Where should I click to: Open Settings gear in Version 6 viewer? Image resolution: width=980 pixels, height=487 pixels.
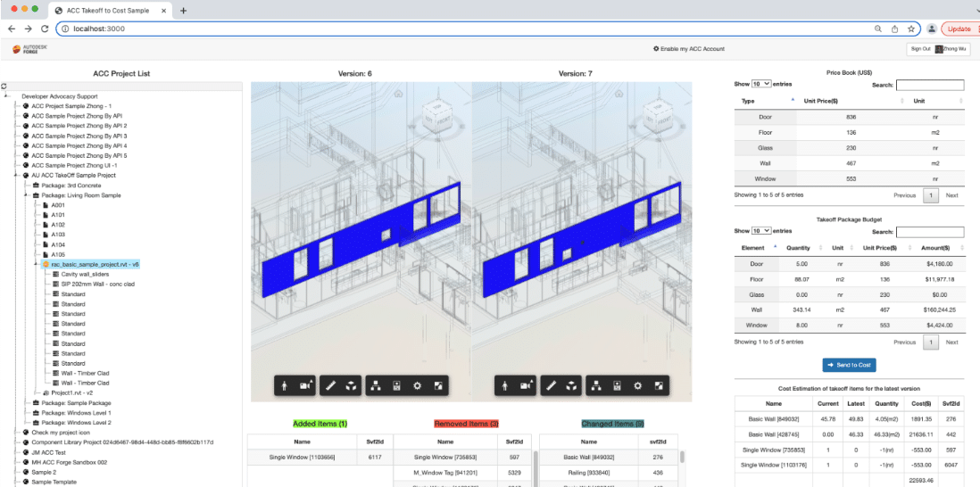(x=417, y=386)
